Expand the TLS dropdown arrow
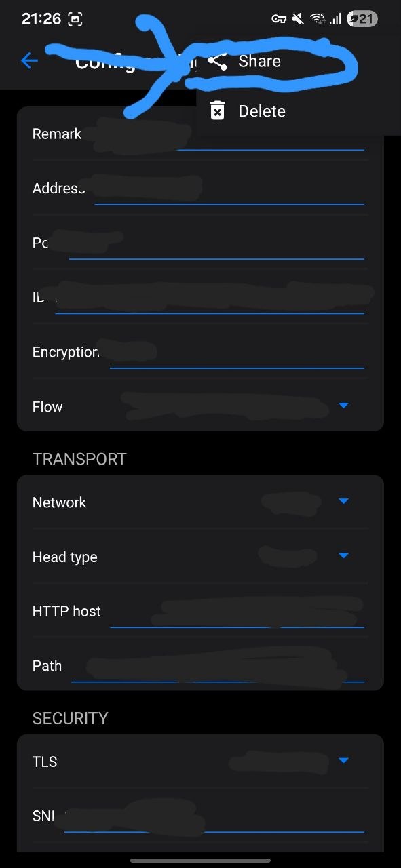This screenshot has width=401, height=868. click(x=343, y=760)
